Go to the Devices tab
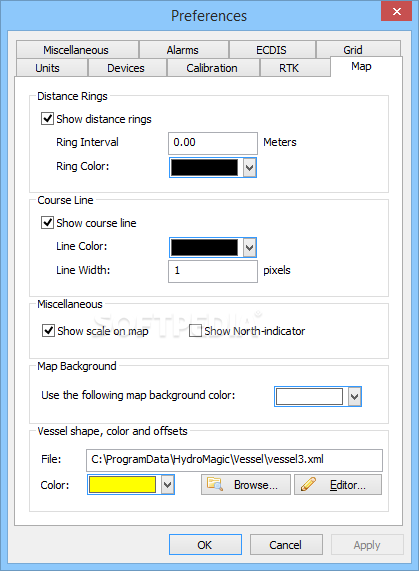The height and width of the screenshot is (571, 419). point(126,68)
